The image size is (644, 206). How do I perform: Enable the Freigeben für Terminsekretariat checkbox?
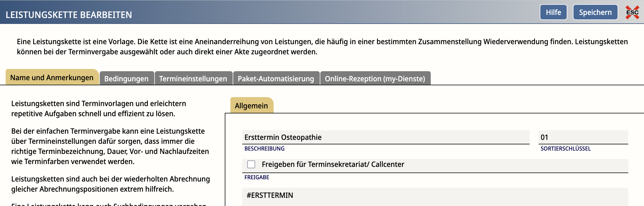(x=251, y=164)
